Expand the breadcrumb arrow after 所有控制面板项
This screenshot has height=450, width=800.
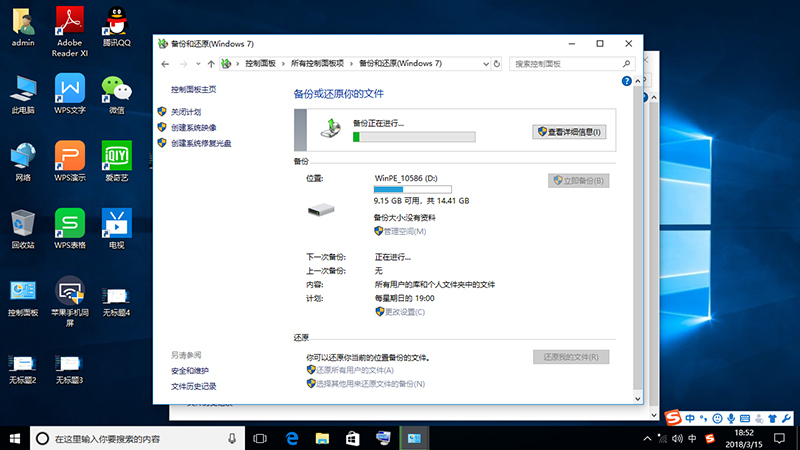coord(351,64)
